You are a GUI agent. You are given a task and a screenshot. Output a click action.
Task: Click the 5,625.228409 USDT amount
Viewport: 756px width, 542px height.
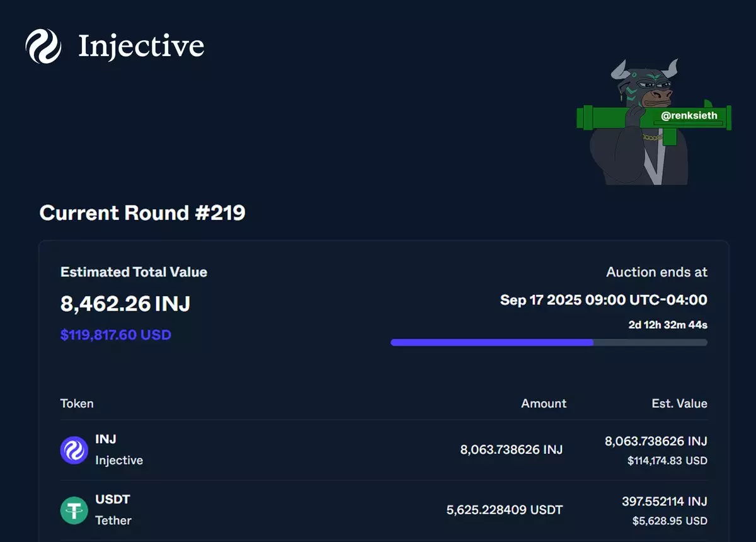pyautogui.click(x=505, y=510)
